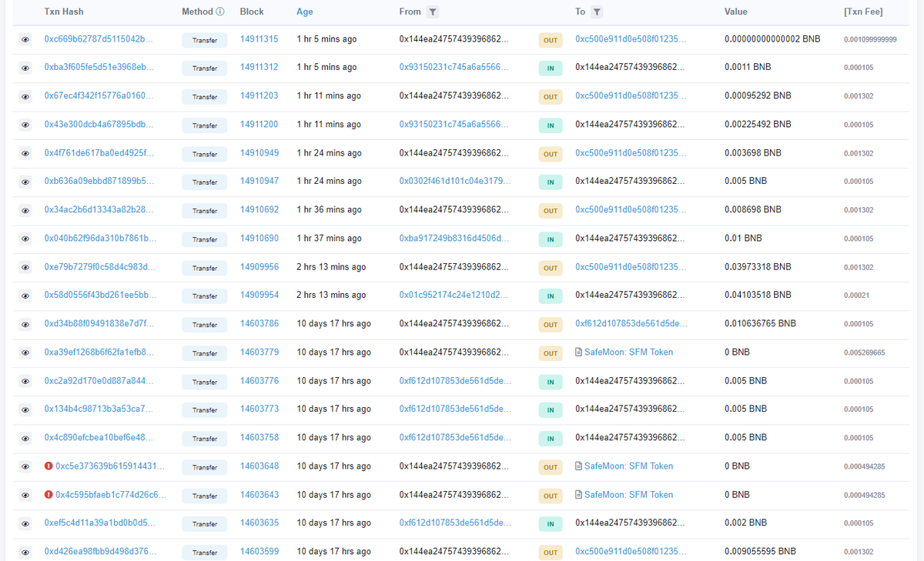Viewport: 924px width, 561px height.
Task: Preview transaction 0x67ec4f342f15776a0160 via eye icon
Action: [25, 96]
